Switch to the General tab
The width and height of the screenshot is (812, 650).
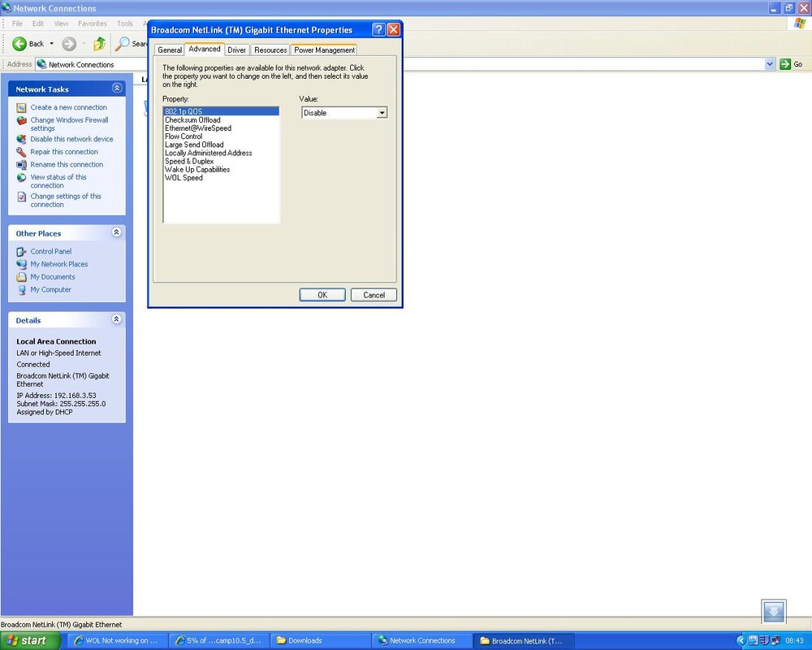tap(170, 50)
